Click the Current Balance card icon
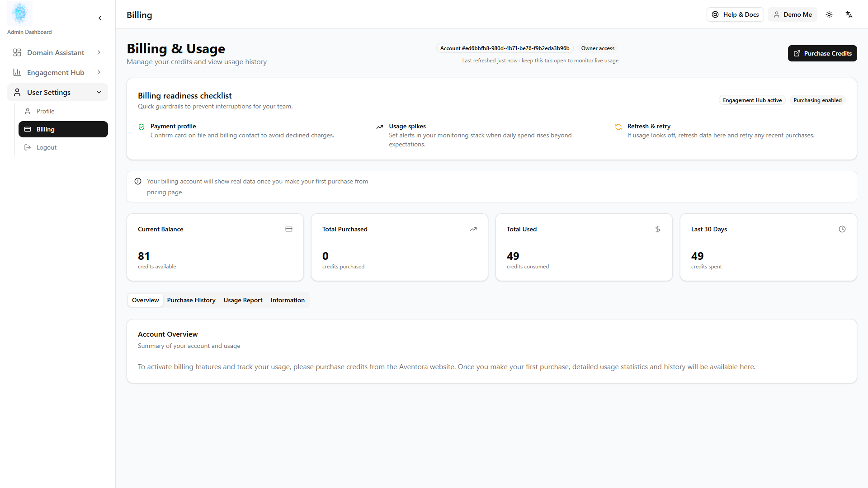This screenshot has width=868, height=488. [289, 229]
